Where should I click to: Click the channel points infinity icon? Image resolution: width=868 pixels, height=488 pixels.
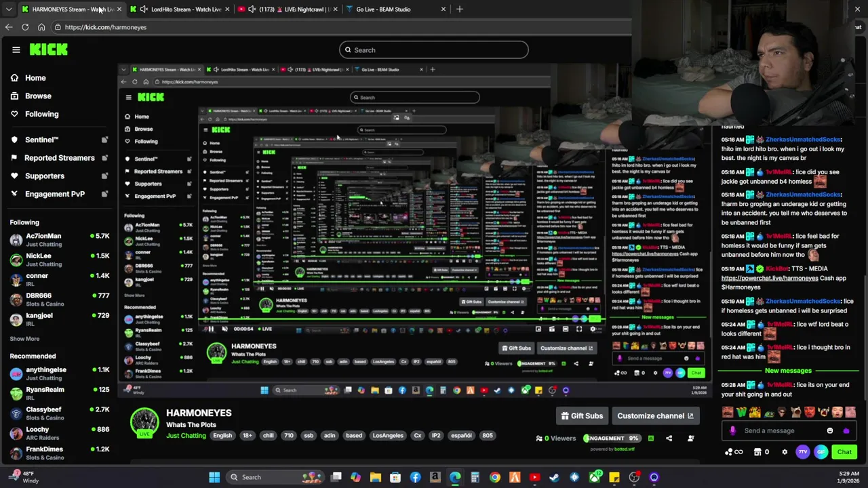click(x=734, y=452)
